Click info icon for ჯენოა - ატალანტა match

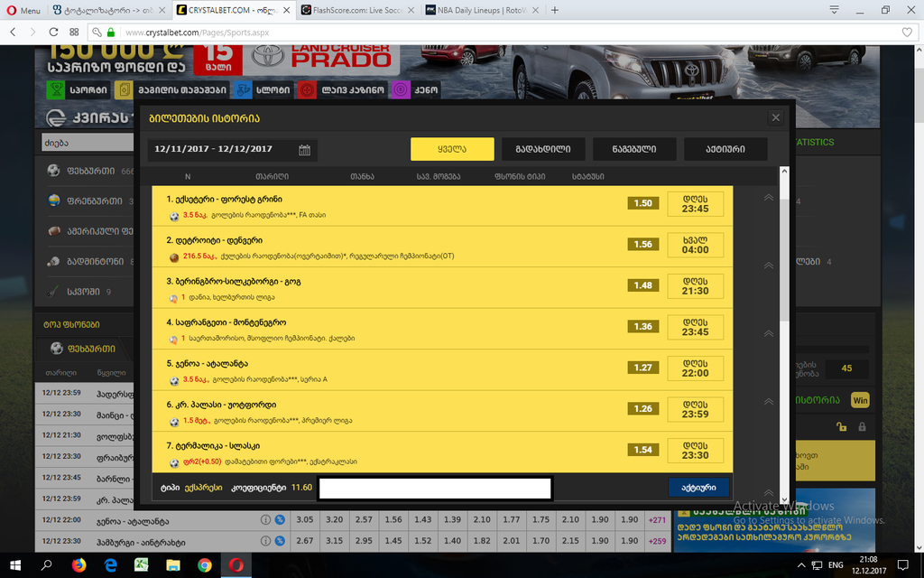pos(266,519)
